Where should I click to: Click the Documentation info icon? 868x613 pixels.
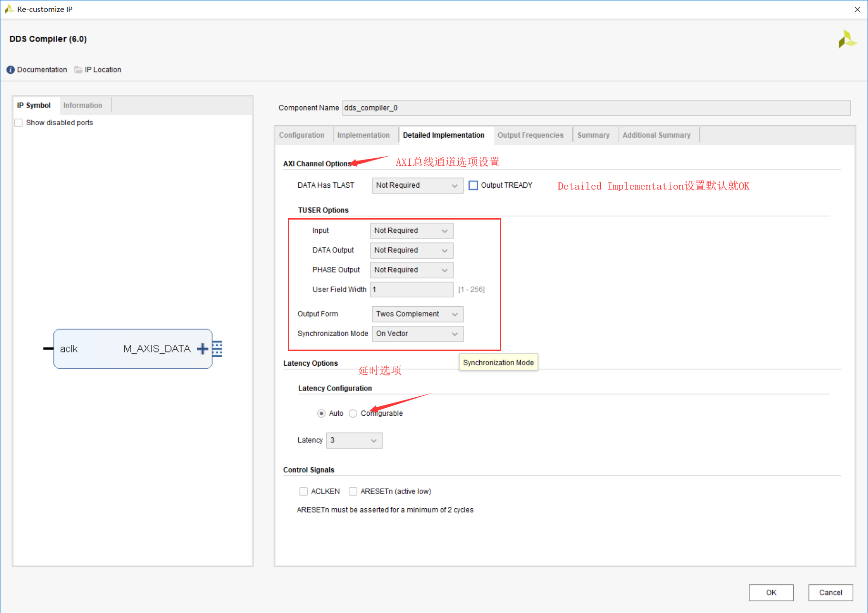(10, 70)
